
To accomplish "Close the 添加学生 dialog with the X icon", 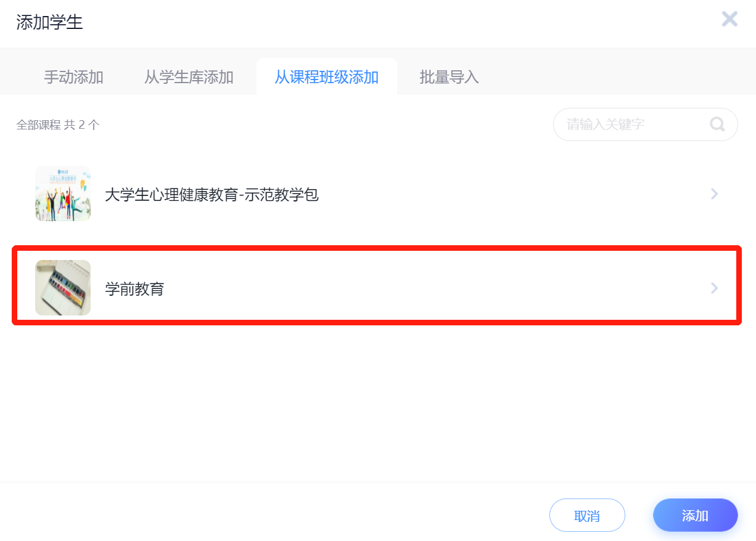I will (x=729, y=19).
